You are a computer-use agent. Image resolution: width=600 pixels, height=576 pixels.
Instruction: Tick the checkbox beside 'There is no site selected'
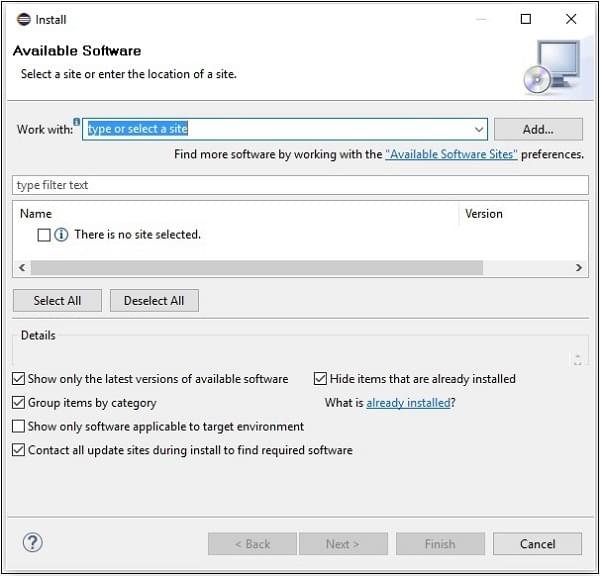coord(44,235)
